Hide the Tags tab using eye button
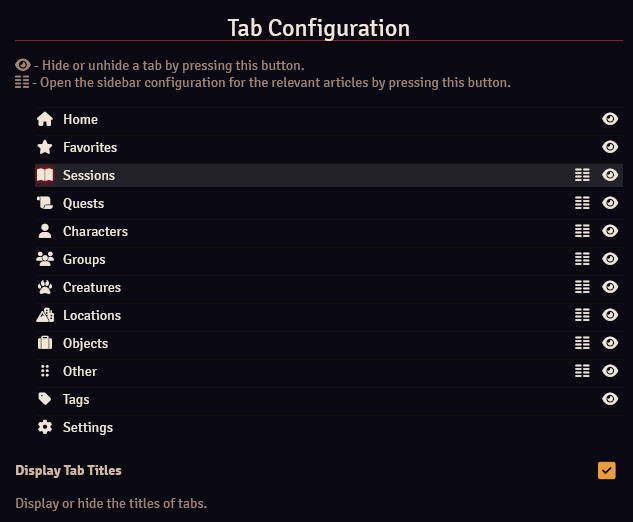The width and height of the screenshot is (633, 522). pos(610,399)
